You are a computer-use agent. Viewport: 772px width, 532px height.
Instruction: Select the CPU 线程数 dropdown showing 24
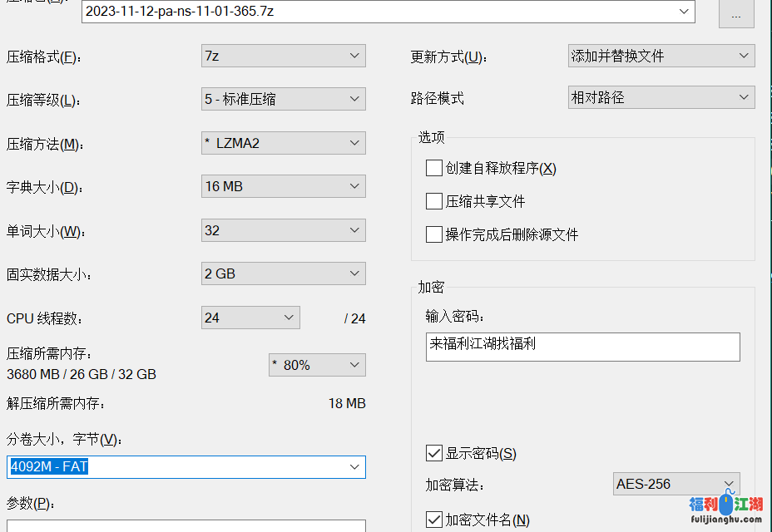(x=250, y=318)
